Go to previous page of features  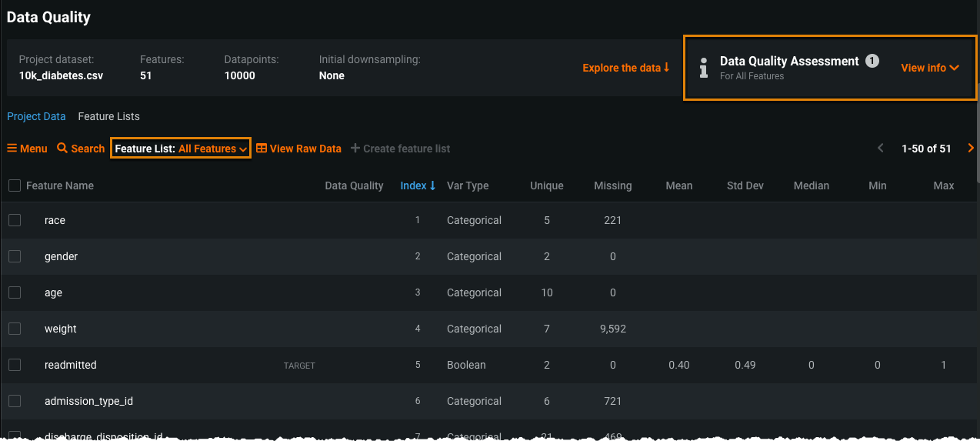point(881,149)
